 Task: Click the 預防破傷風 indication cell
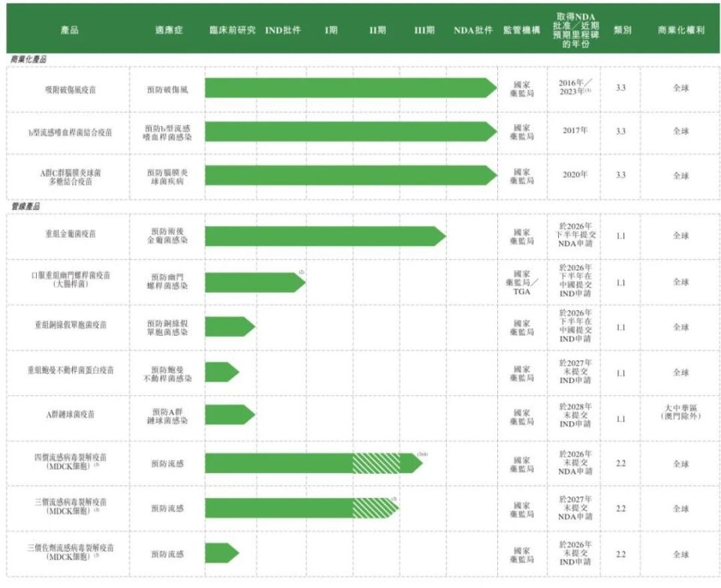(x=167, y=89)
